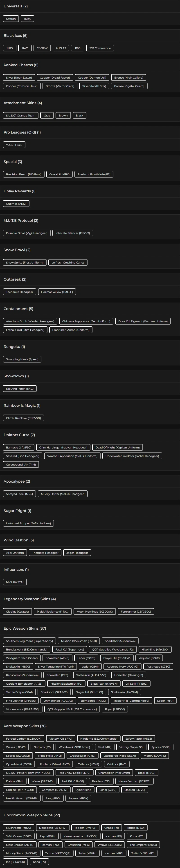This screenshot has height=868, width=180.
Task: Select S.I. 2021 Orange Team attachment skin
Action: 21,116
